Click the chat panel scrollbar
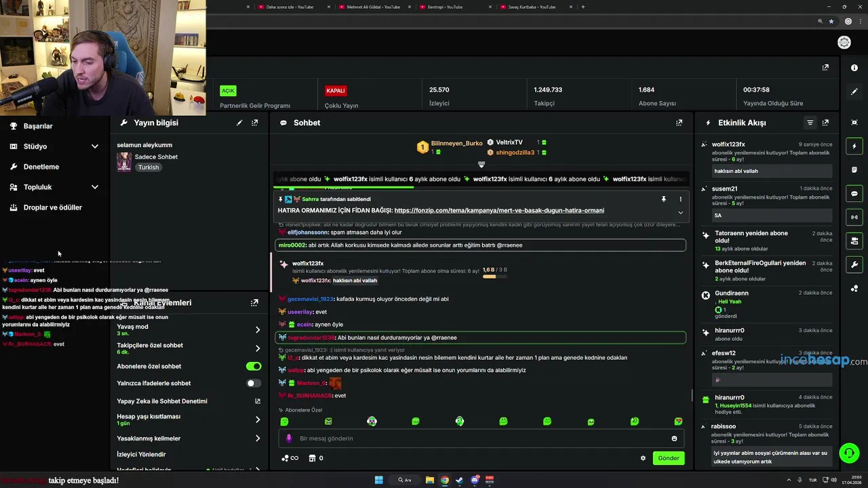This screenshot has width=868, height=488. (x=691, y=395)
